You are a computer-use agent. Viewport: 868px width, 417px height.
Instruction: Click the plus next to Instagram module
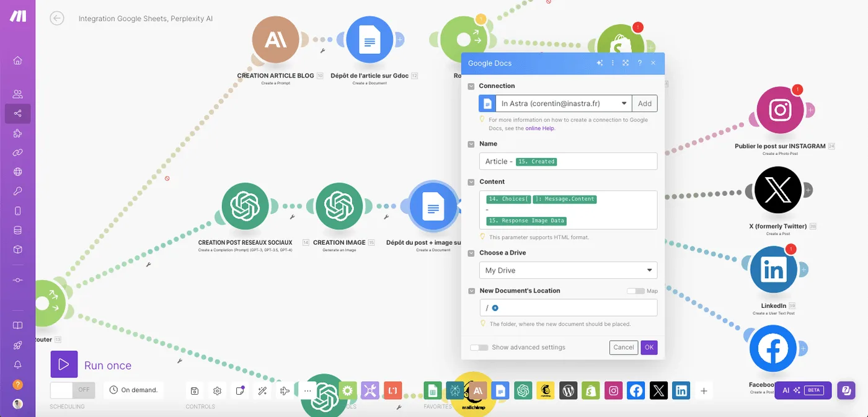click(x=810, y=110)
